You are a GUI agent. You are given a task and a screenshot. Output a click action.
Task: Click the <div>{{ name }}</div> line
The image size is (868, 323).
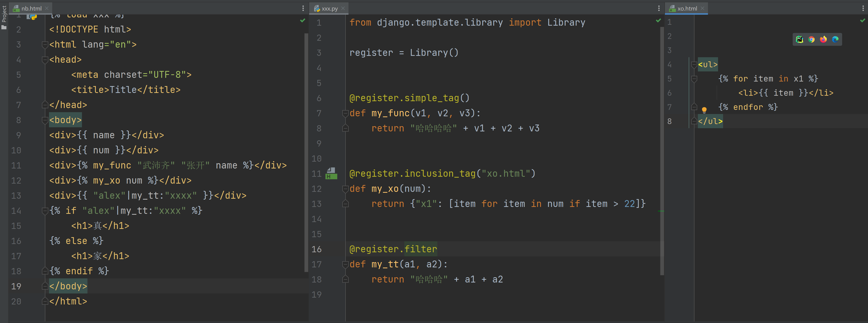[106, 135]
